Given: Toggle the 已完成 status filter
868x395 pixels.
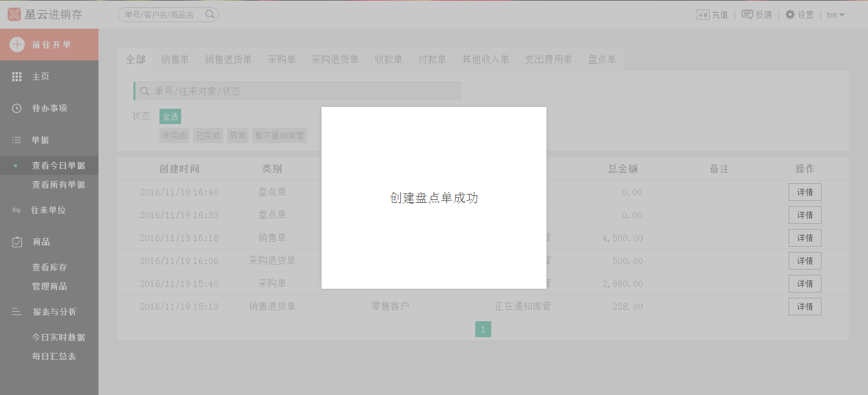Looking at the screenshot, I should click(208, 135).
